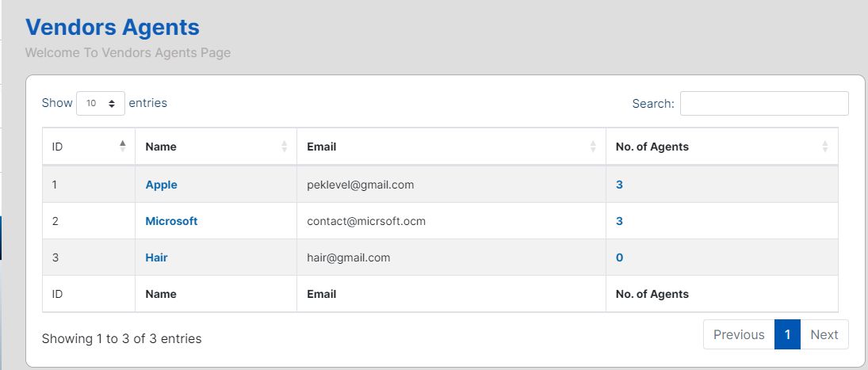Click the Search input field
Image resolution: width=868 pixels, height=370 pixels.
click(x=764, y=104)
